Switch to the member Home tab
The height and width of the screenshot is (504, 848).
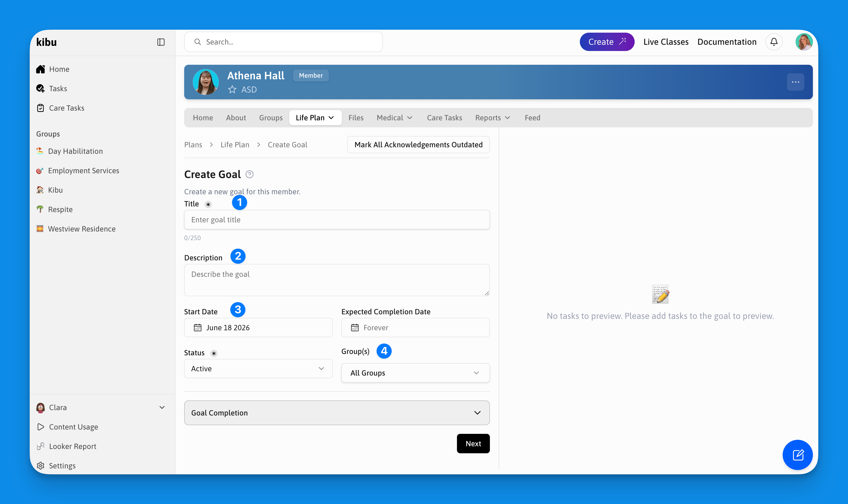[203, 118]
